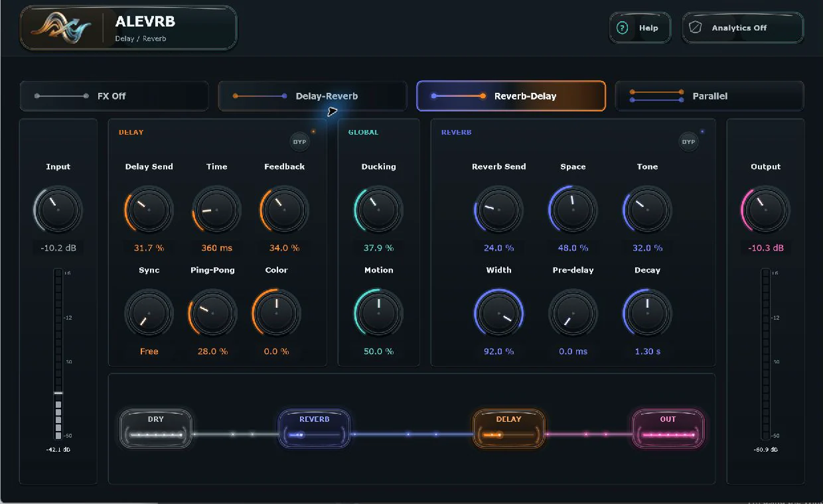Click the -60.9 dB output meter reading
This screenshot has height=504, width=823.
pyautogui.click(x=765, y=450)
